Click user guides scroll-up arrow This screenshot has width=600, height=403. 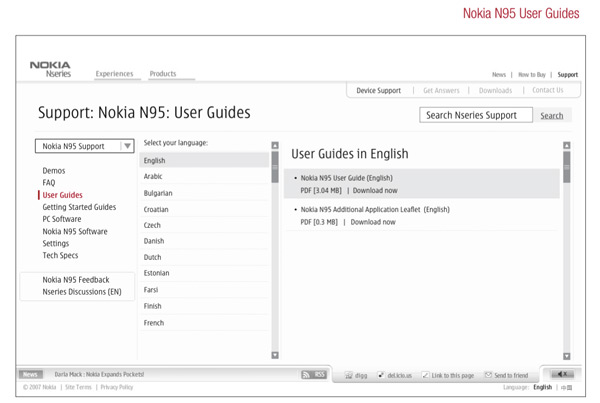(x=567, y=145)
